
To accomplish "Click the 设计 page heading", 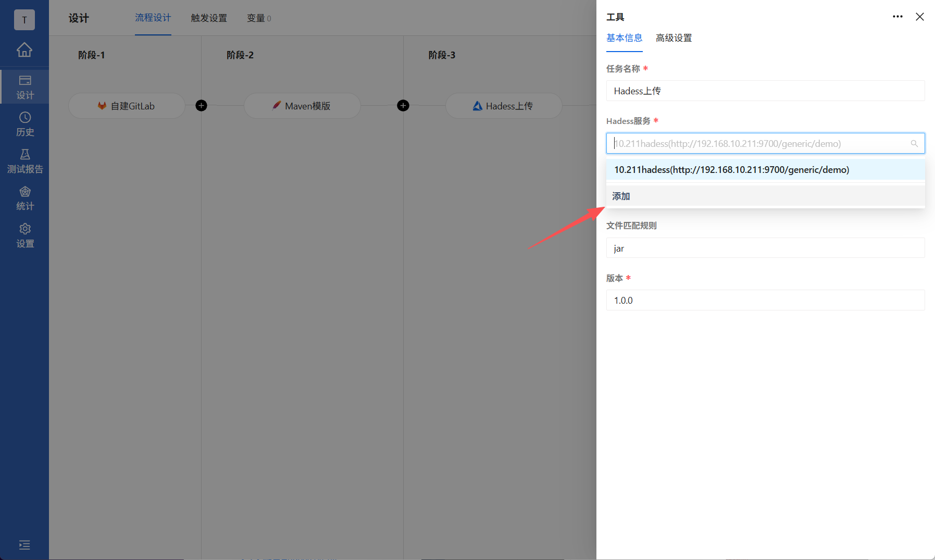I will (x=79, y=18).
